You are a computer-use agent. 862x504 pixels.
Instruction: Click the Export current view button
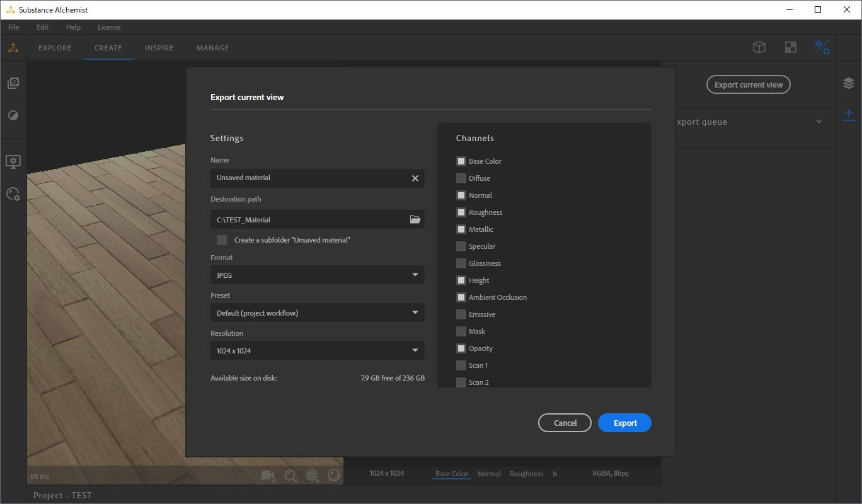[x=749, y=84]
